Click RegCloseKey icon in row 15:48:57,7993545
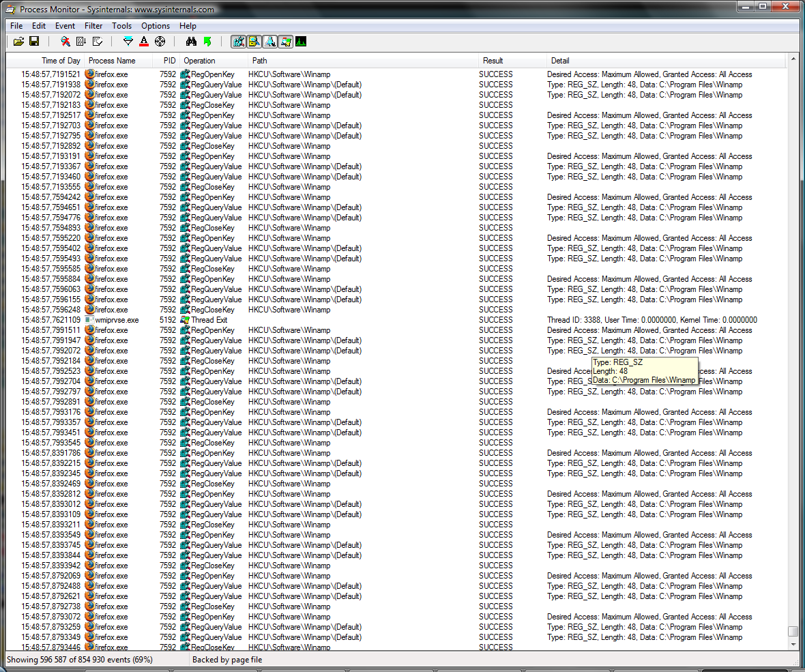Screen dimensions: 805x672 (x=186, y=443)
